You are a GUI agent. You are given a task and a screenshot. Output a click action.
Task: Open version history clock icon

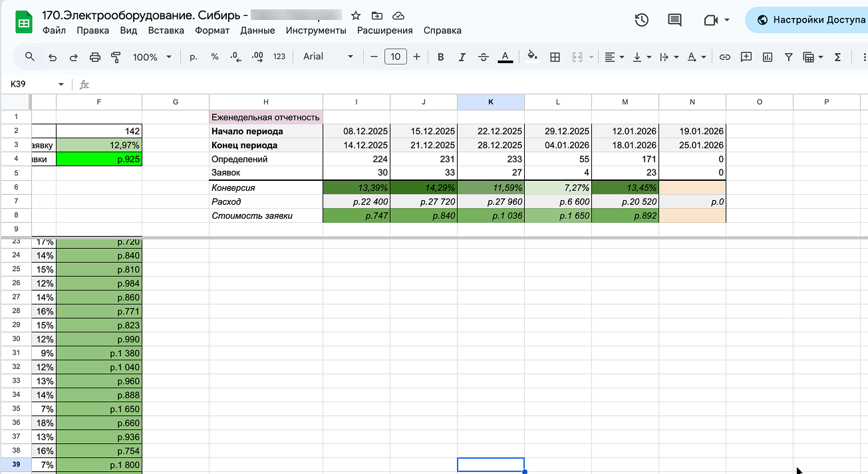pos(641,20)
